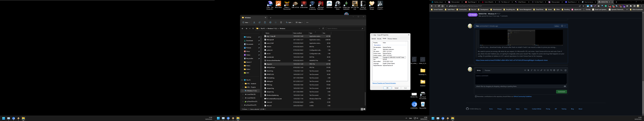Click the green Comment button
This screenshot has width=644, height=121.
(x=561, y=92)
